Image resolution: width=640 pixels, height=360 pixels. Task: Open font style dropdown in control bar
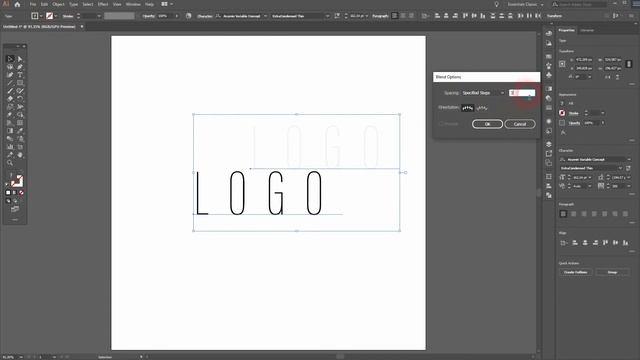click(327, 16)
